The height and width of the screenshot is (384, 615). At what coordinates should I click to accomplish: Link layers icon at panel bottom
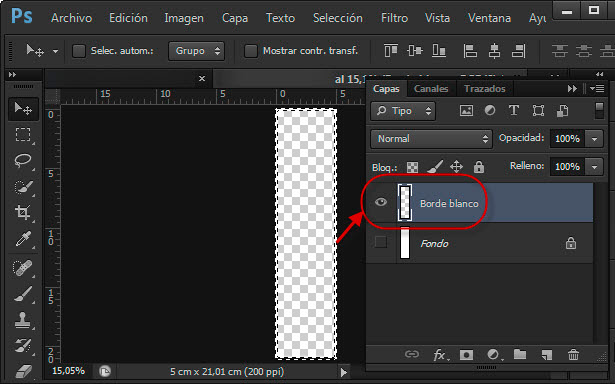412,355
